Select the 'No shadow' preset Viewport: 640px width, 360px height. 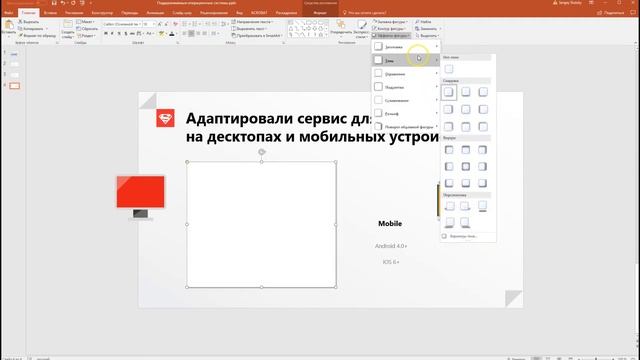click(449, 69)
